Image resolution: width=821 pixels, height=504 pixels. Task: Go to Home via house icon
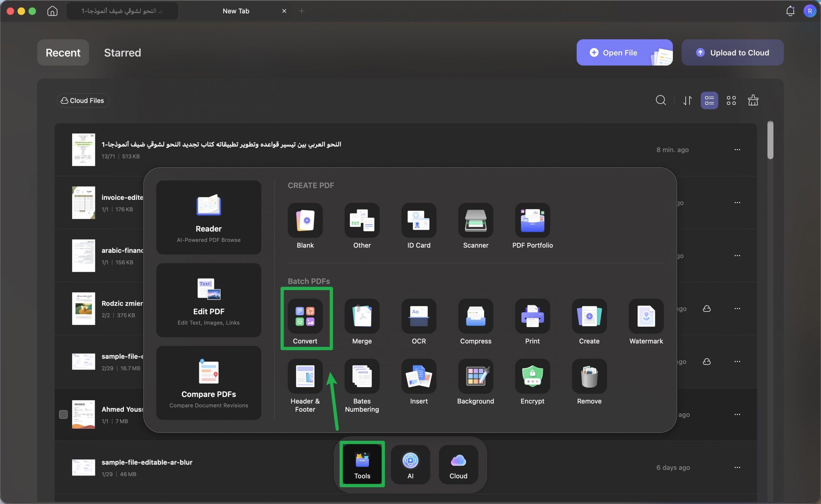pos(52,11)
